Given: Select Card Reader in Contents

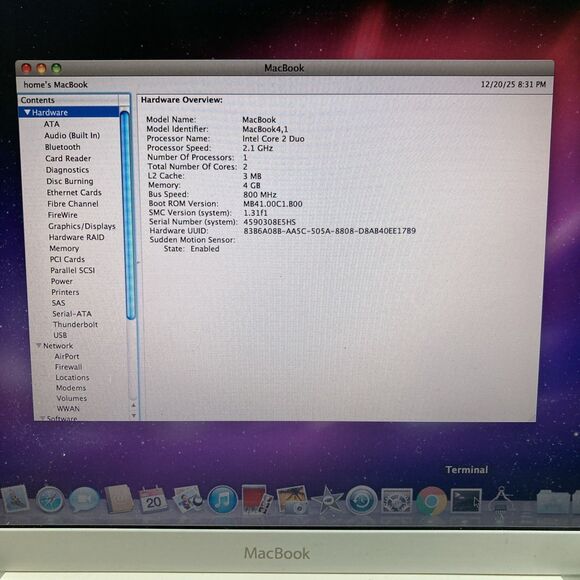Looking at the screenshot, I should pyautogui.click(x=68, y=159).
